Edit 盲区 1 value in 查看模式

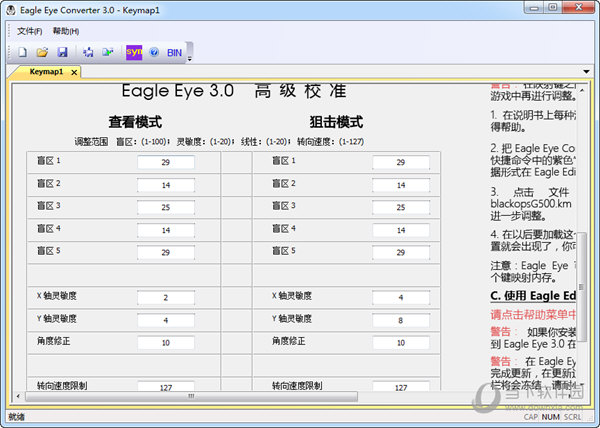point(166,162)
